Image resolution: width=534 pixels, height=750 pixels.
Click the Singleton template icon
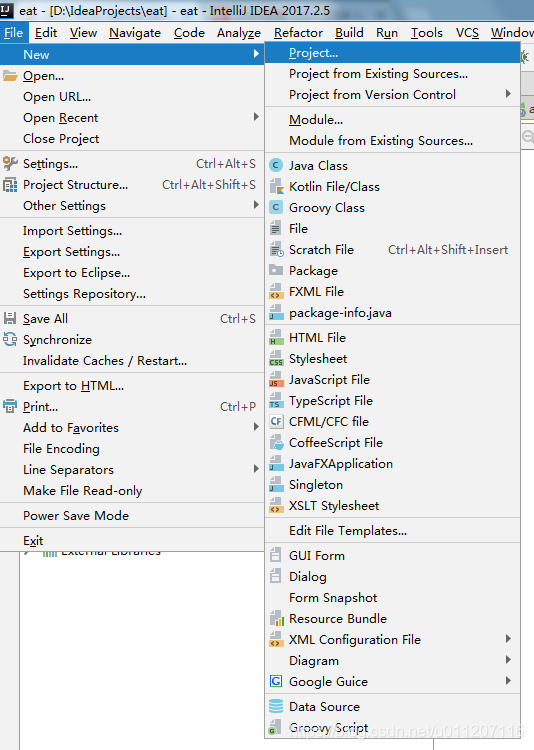point(276,485)
